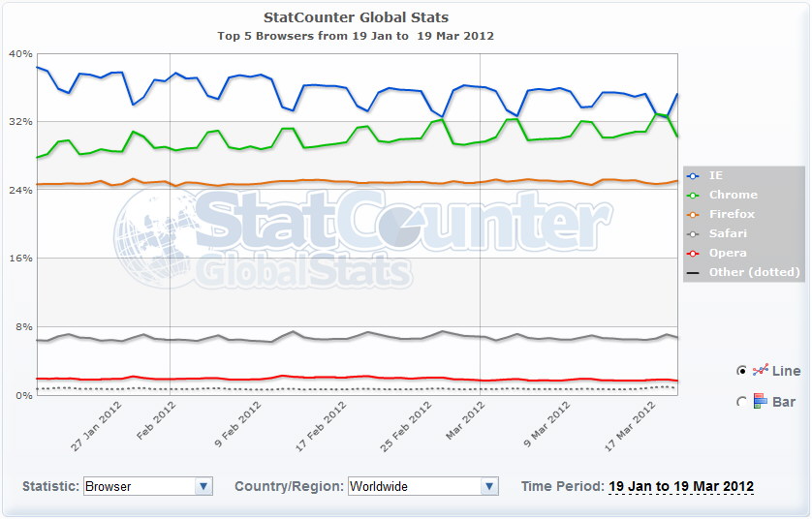Open the Statistic dropdown arrow

point(203,486)
